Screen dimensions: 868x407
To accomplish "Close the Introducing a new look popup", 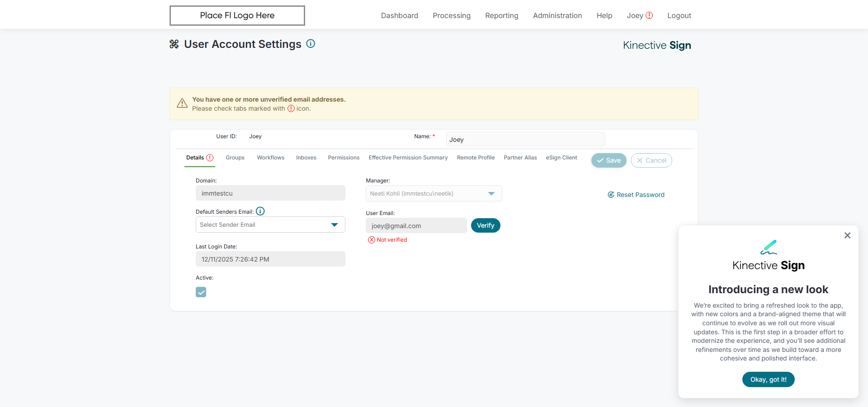I will click(x=847, y=235).
